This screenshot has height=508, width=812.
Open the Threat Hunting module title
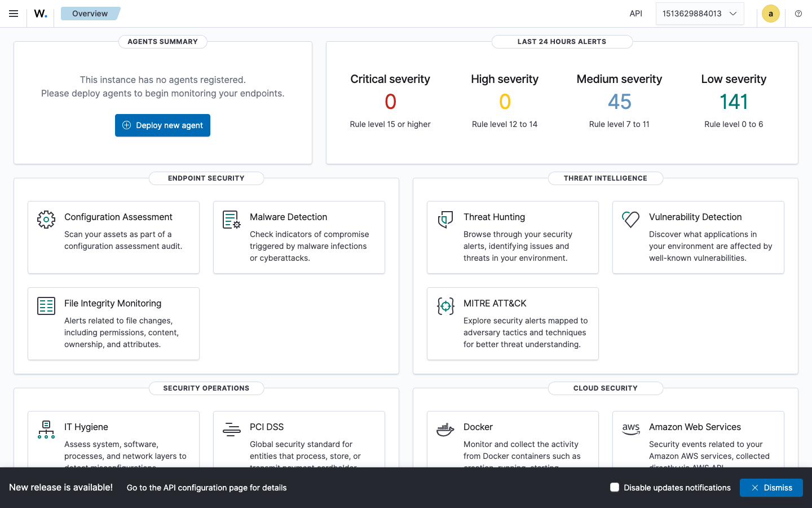[494, 217]
